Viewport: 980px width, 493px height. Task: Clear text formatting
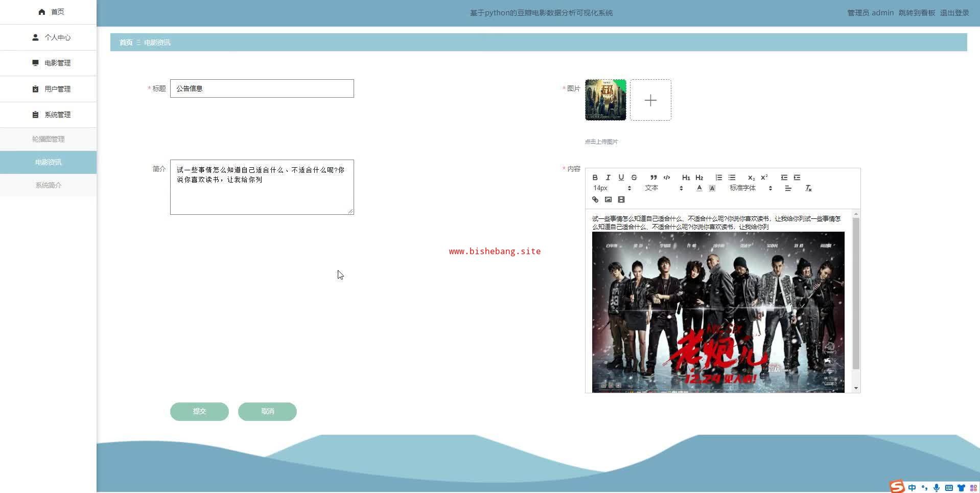[x=808, y=188]
